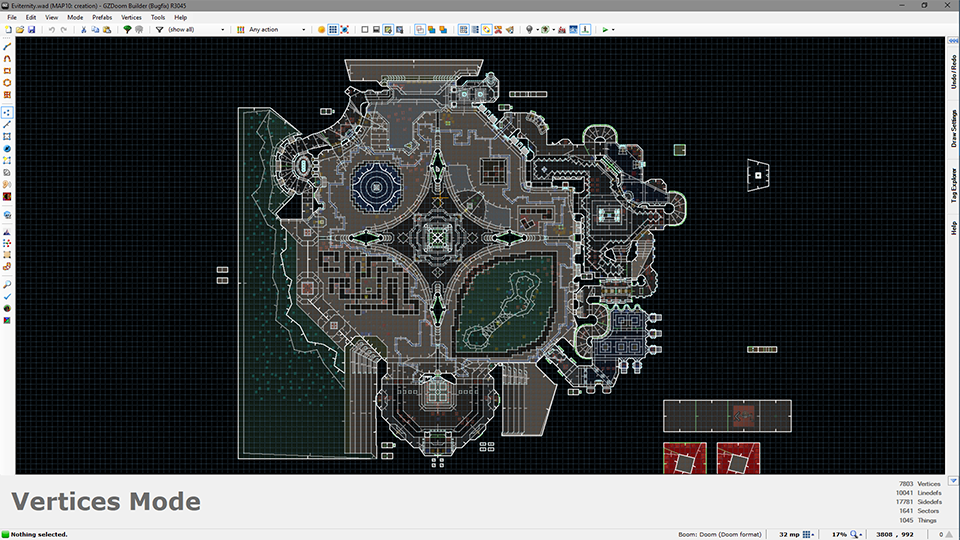This screenshot has height=540, width=960.
Task: Select the Draw Ellipse tool
Action: [7, 83]
